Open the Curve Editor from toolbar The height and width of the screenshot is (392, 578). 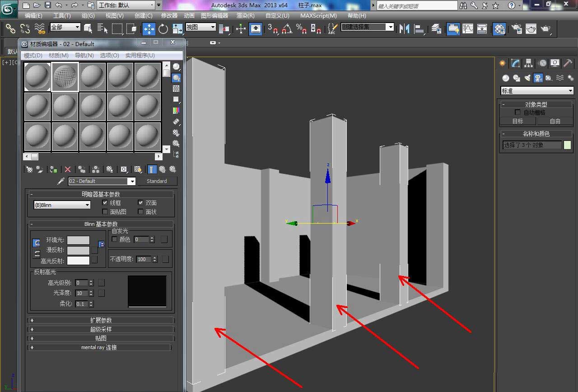(x=468, y=29)
